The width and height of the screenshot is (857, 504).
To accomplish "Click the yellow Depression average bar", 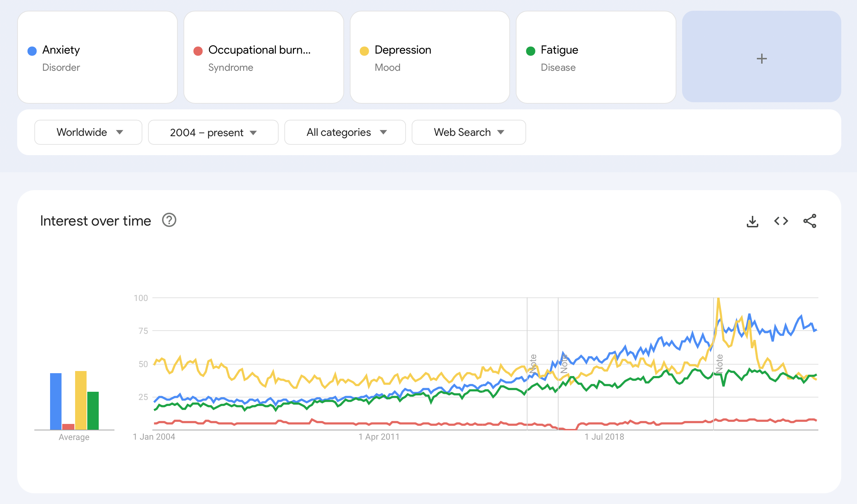I will 81,400.
